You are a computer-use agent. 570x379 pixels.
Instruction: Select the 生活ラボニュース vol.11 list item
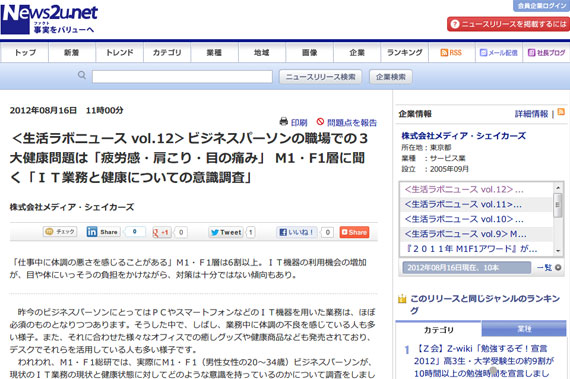[x=476, y=205]
